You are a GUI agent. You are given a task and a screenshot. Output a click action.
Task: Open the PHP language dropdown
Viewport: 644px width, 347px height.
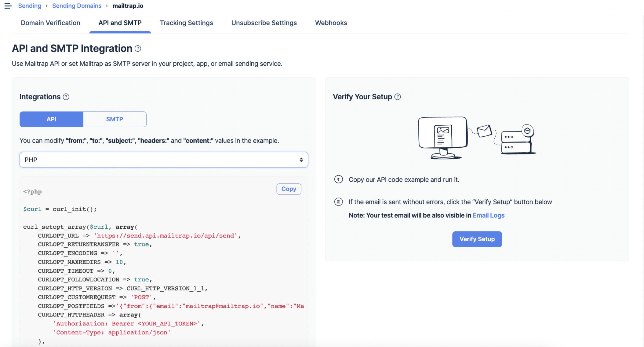(x=164, y=160)
